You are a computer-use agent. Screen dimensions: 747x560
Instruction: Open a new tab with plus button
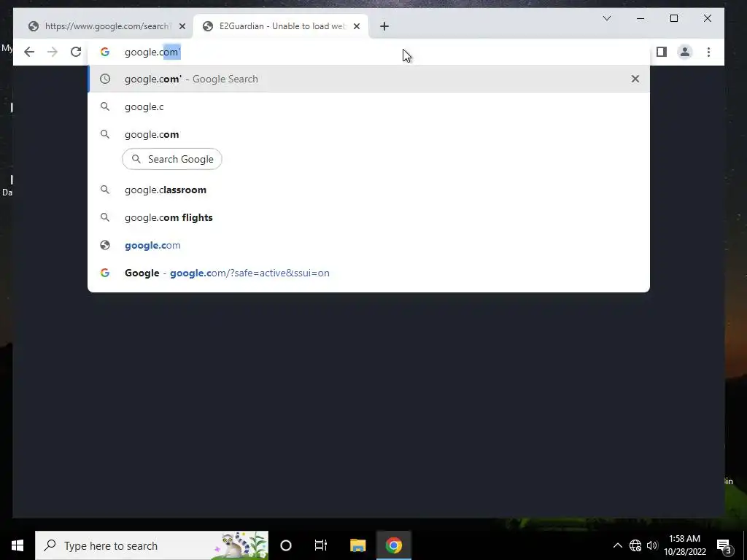click(x=384, y=26)
